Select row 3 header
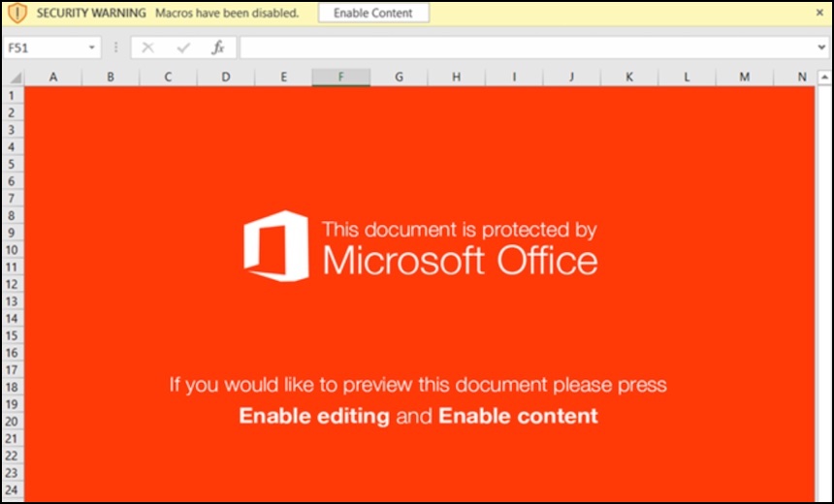The height and width of the screenshot is (504, 834). click(12, 130)
